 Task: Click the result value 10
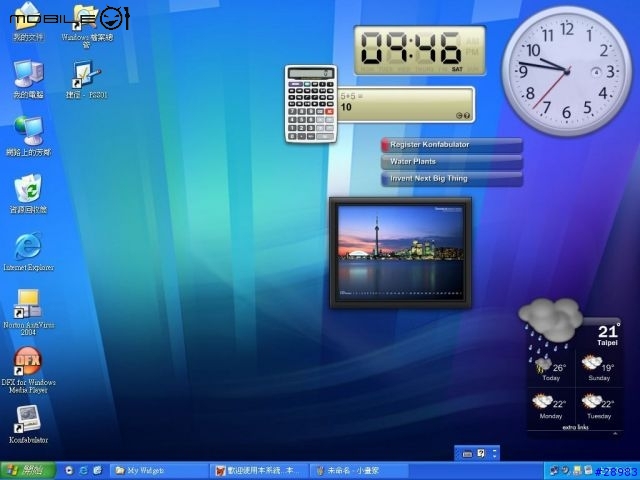[x=346, y=107]
